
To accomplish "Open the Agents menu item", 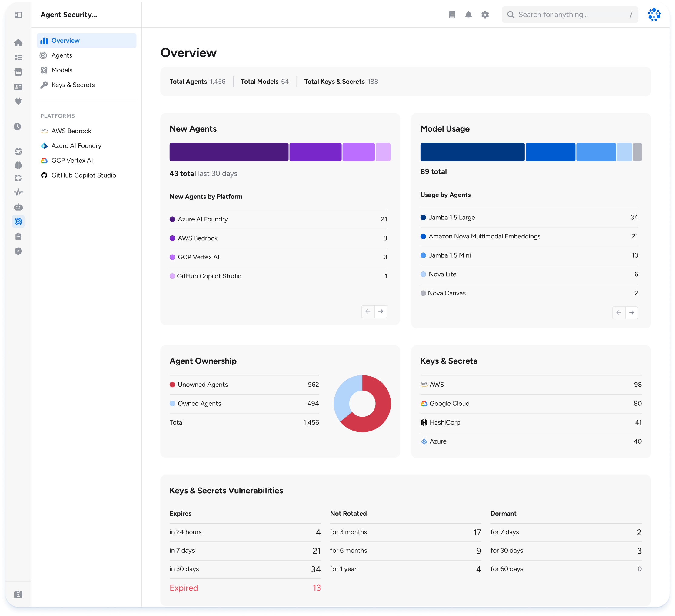I will coord(62,55).
